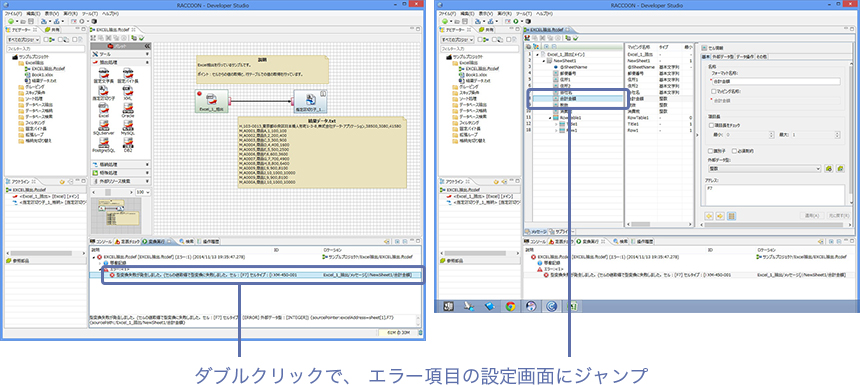
Task: Switch to コンソール tab in left window
Action: 101,241
